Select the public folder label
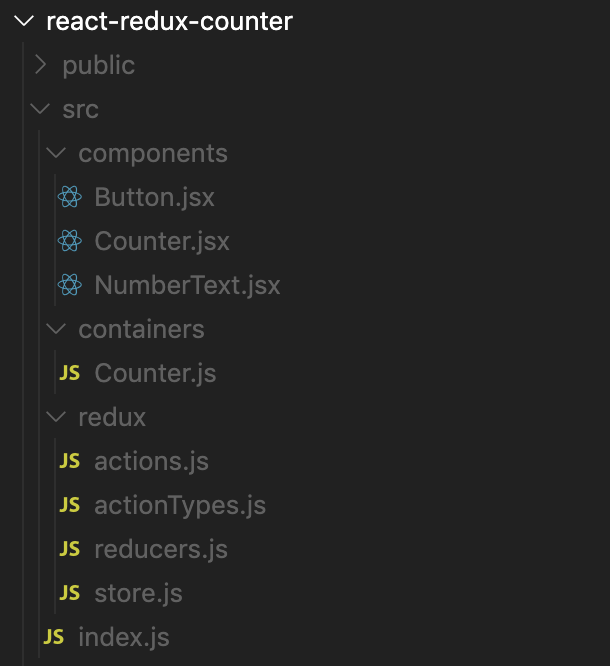Screen dimensions: 610x666 tap(98, 66)
